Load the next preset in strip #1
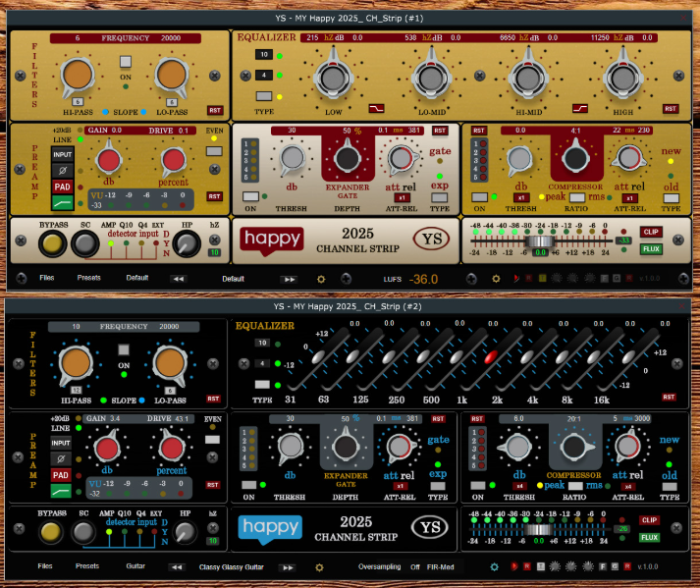Screen dimensions: 700x588 290,280
